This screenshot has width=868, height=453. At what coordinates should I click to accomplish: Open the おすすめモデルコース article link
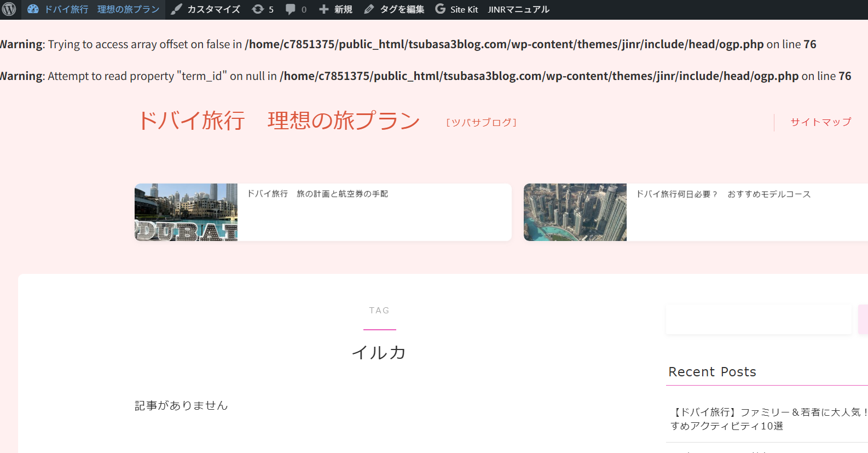pos(723,194)
